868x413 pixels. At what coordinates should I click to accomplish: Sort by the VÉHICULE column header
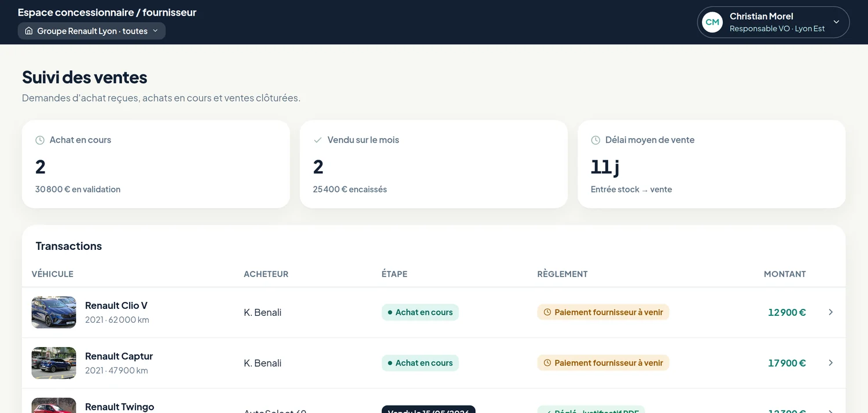click(53, 274)
